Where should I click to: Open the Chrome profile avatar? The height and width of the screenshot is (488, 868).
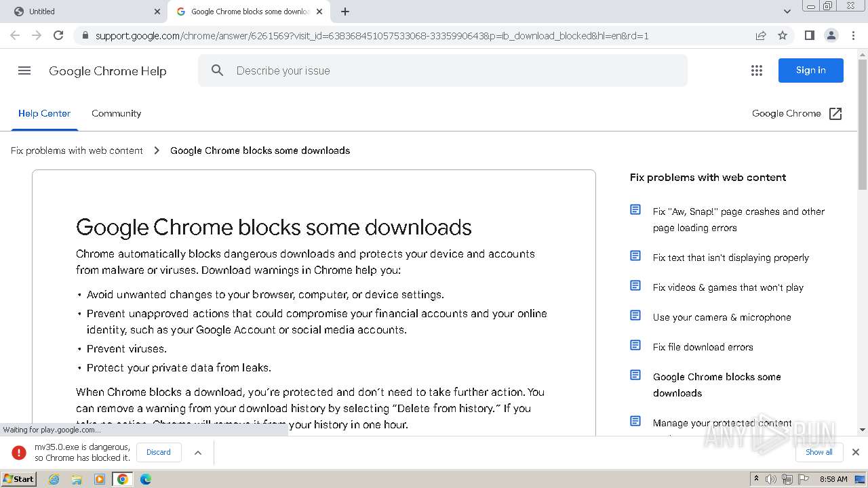click(831, 35)
